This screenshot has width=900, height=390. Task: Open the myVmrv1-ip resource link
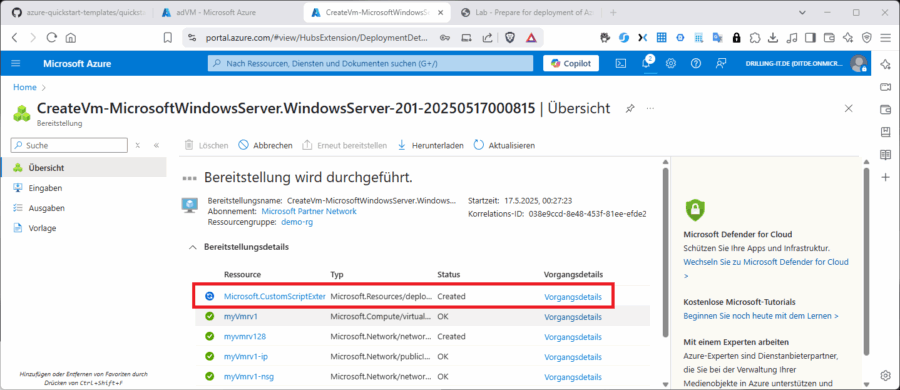coord(246,357)
